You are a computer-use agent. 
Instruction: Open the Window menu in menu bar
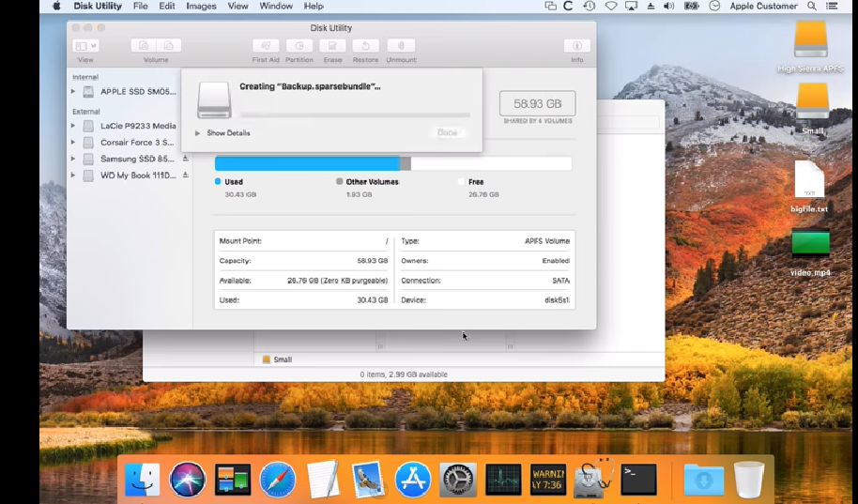click(275, 6)
